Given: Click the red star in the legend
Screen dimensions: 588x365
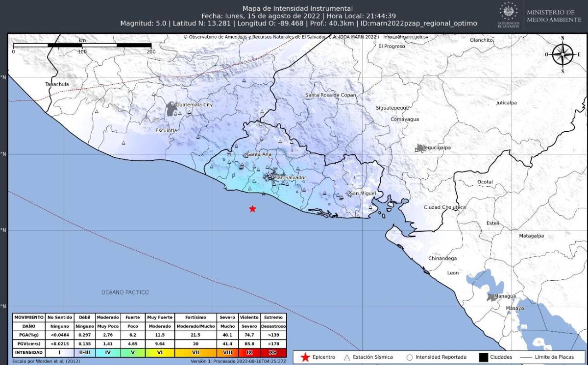Looking at the screenshot, I should point(305,357).
